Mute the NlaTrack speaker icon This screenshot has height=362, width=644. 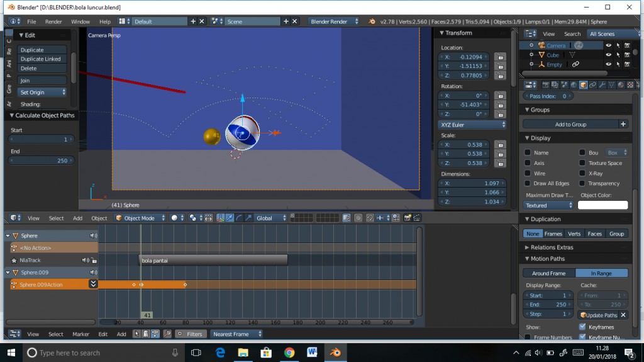coord(85,260)
